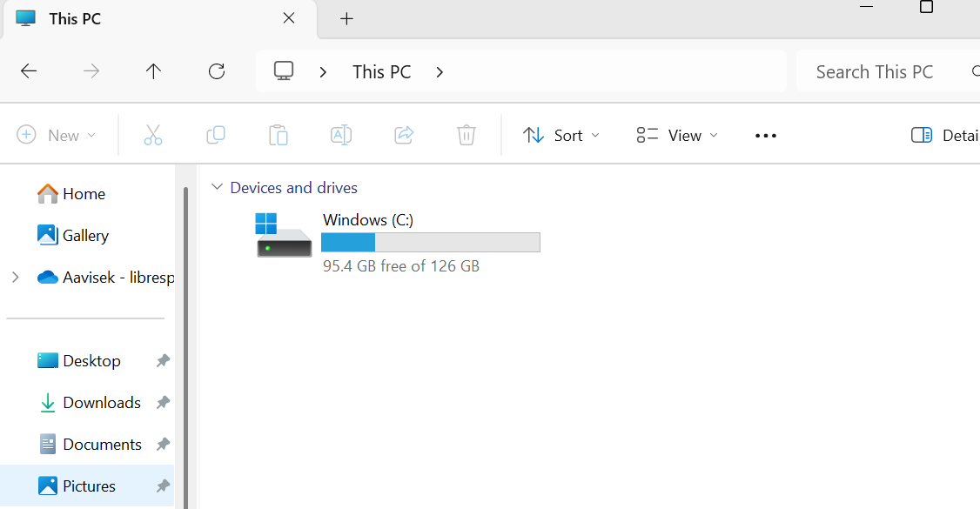
Task: Select the This PC tab
Action: tap(158, 19)
